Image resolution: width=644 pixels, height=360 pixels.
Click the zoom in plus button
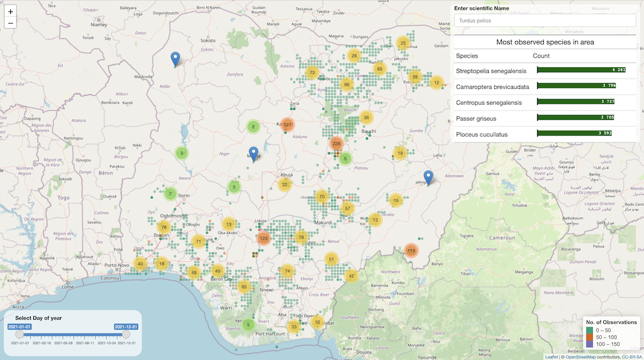click(x=11, y=12)
